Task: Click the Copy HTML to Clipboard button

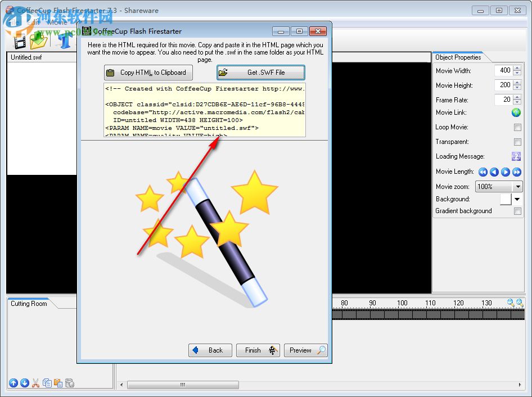Action: coord(147,73)
